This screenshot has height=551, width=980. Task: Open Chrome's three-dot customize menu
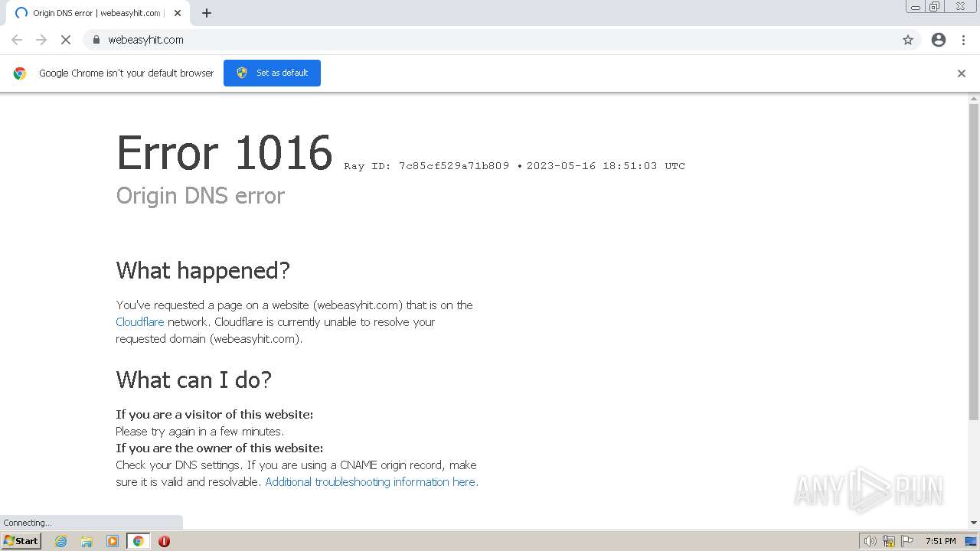click(x=964, y=40)
